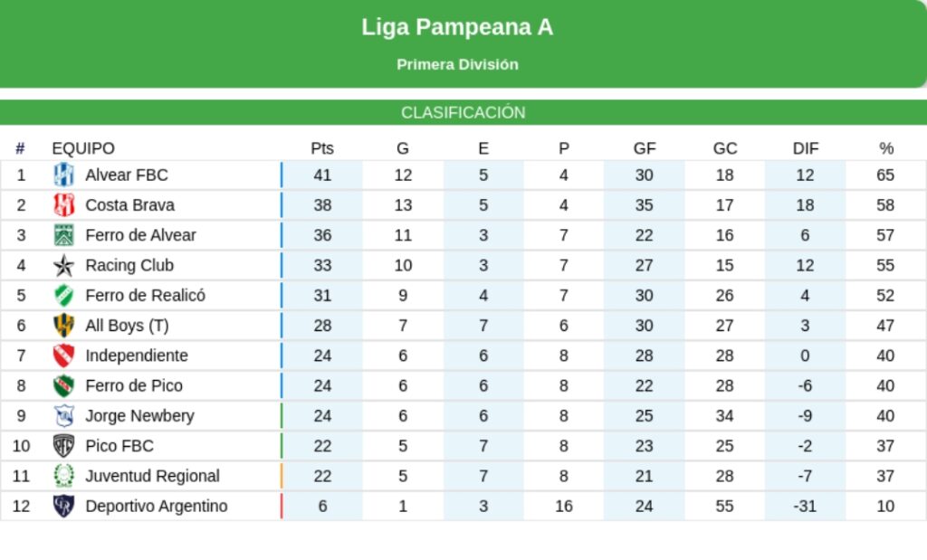This screenshot has width=927, height=560.
Task: Click the Costa Brava team crest
Action: tap(64, 205)
